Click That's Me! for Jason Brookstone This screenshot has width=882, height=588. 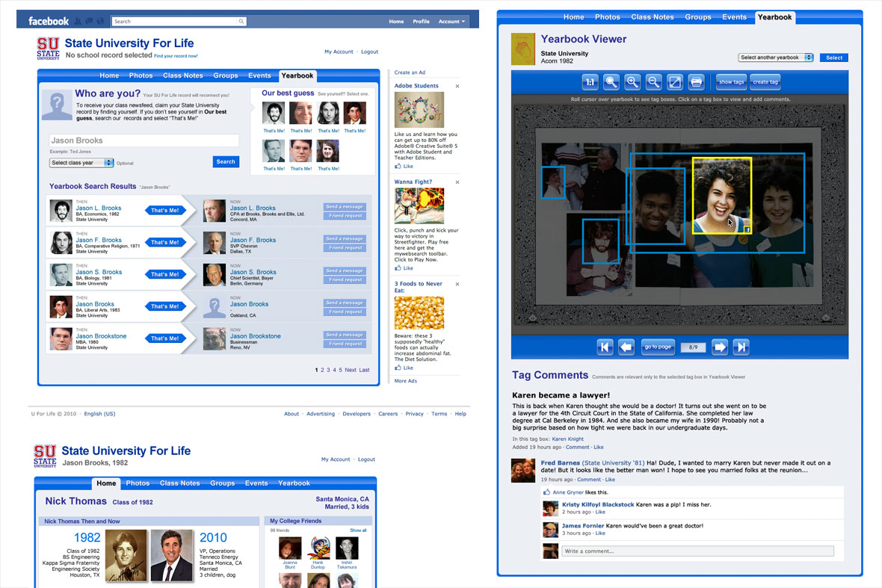pyautogui.click(x=164, y=338)
